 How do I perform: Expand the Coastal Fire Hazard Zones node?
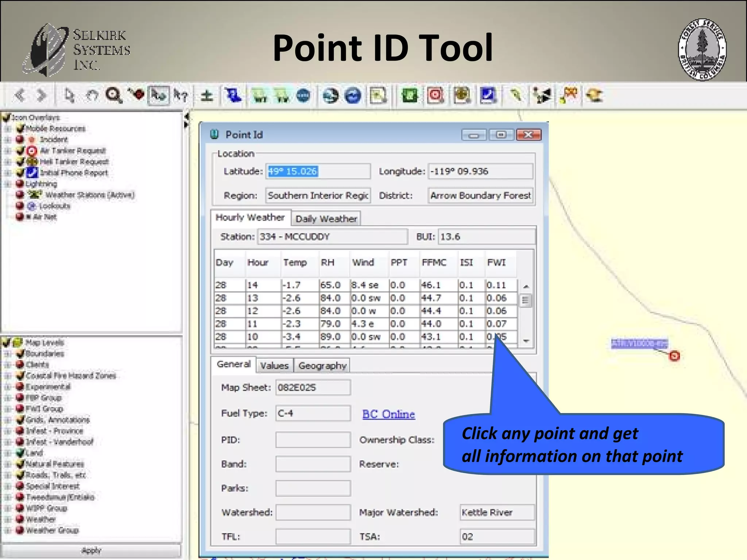coord(7,376)
